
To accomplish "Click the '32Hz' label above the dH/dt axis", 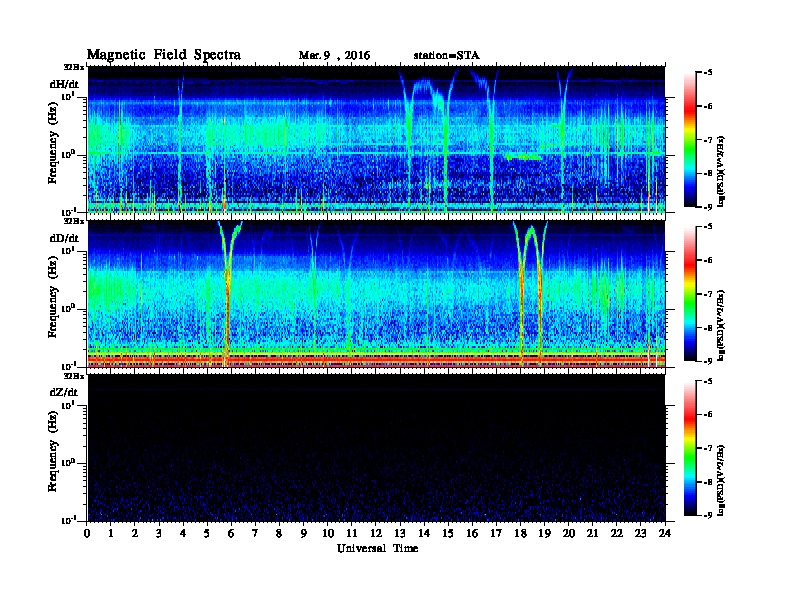I will pos(74,67).
